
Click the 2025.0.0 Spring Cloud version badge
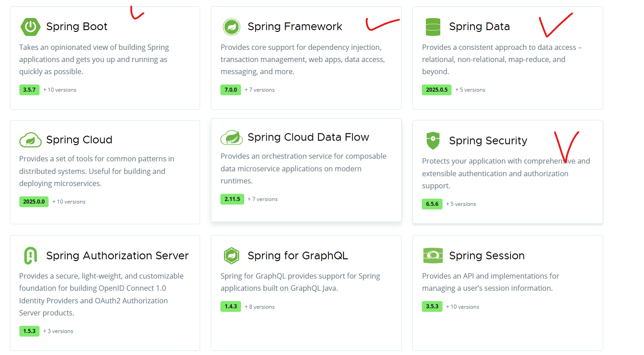pyautogui.click(x=34, y=202)
